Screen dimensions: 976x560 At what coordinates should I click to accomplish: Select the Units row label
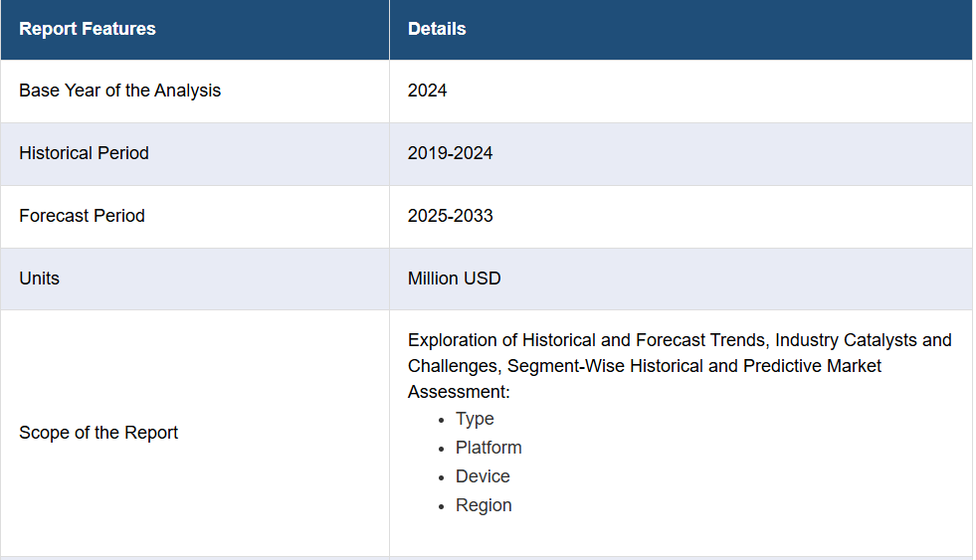39,279
